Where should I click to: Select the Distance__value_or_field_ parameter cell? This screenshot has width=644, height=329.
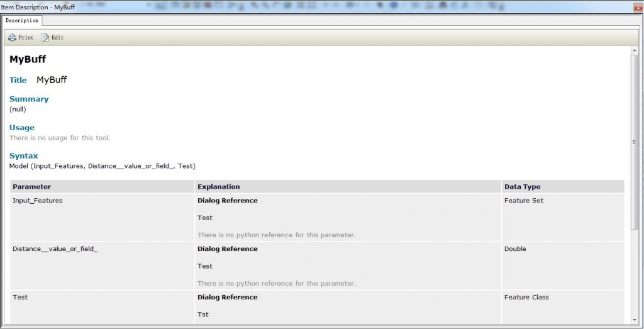point(55,249)
